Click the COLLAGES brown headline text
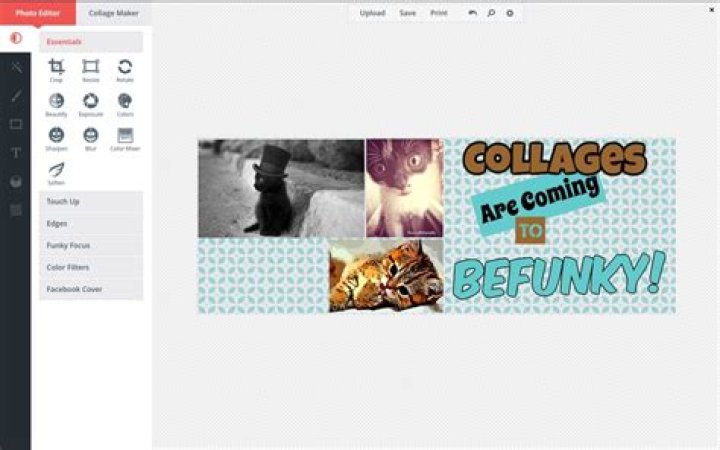 click(555, 158)
